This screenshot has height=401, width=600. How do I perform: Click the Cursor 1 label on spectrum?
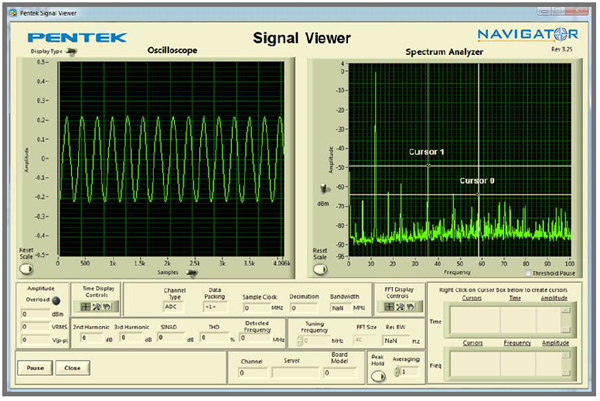point(426,152)
